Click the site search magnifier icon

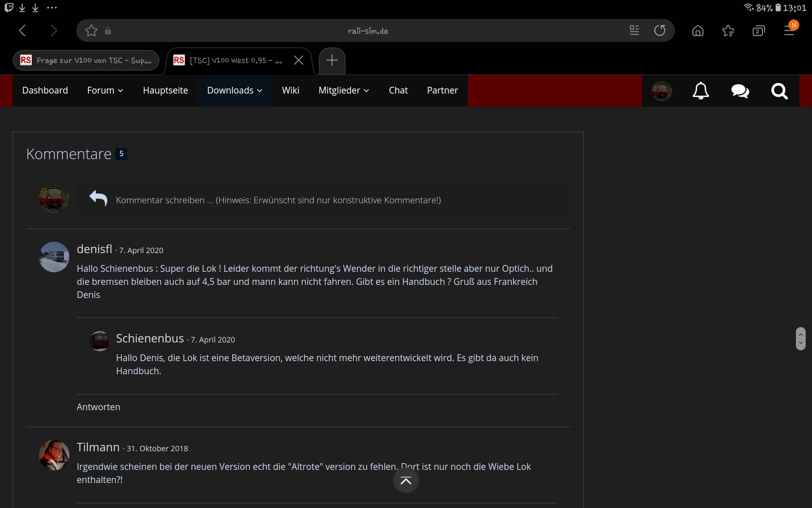779,91
